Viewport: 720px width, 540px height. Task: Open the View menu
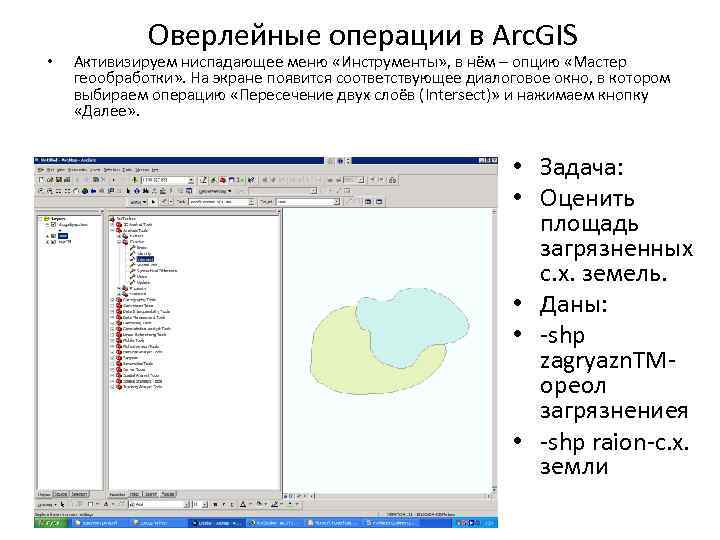60,170
